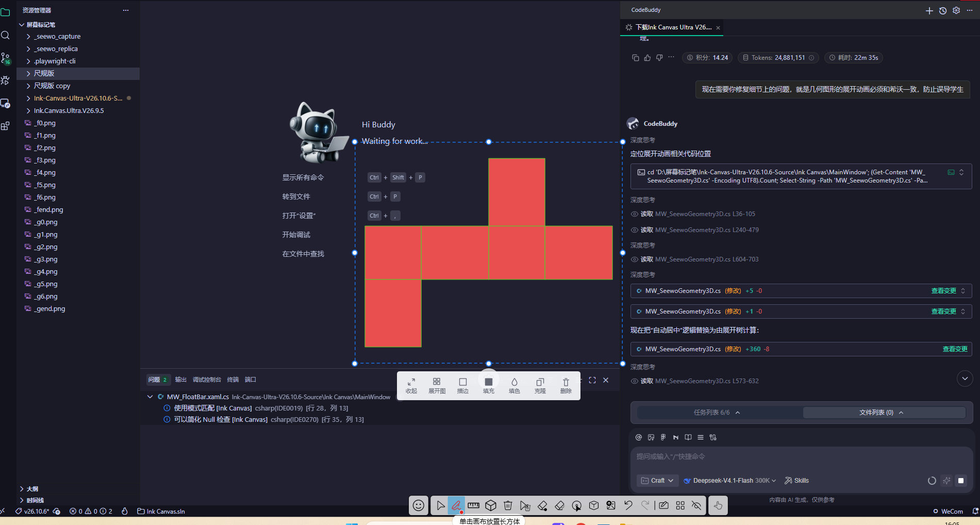
Task: Delete the selected shape via 删除
Action: pos(566,386)
